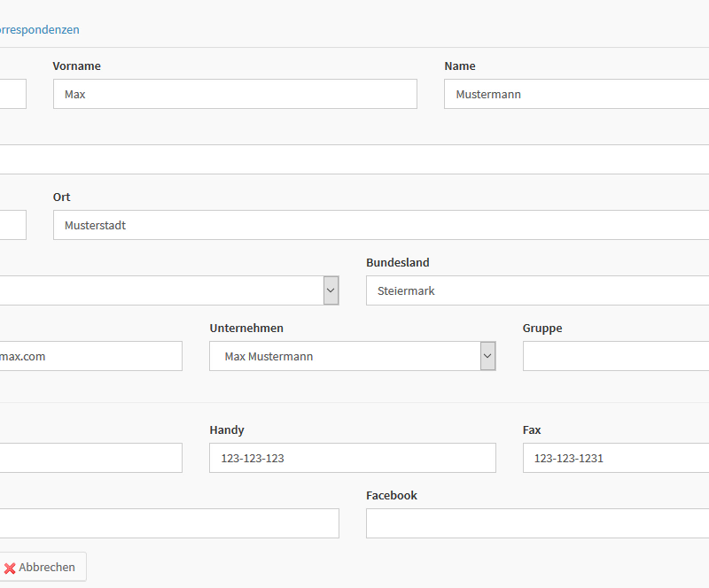Focus the empty Gruppe field
The height and width of the screenshot is (588, 709).
click(x=616, y=356)
